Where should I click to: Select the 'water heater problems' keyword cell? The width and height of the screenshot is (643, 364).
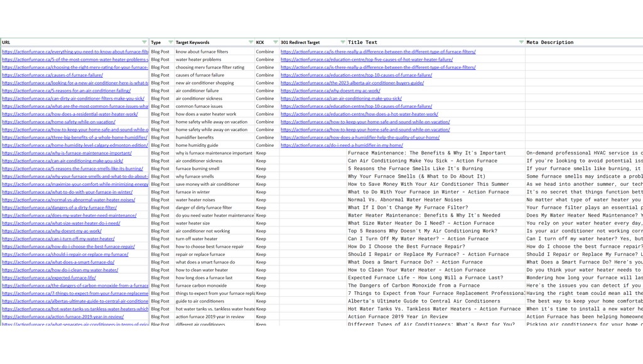tap(215, 60)
